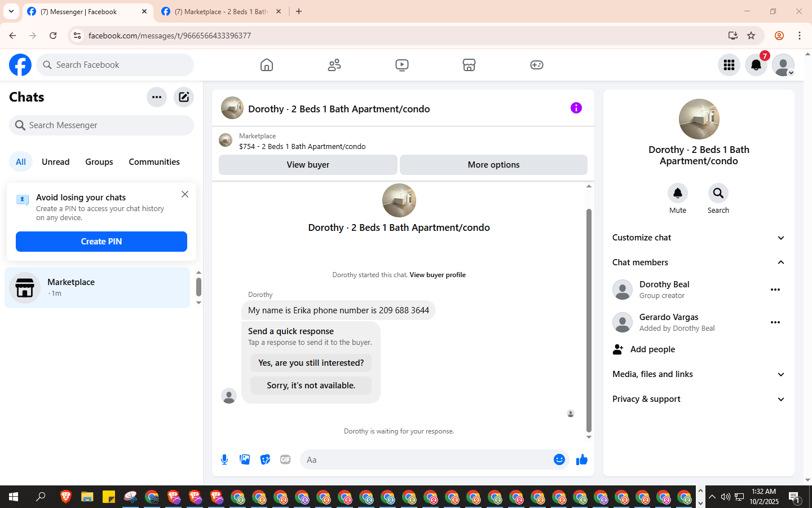
Task: Collapse Chat members section
Action: [699, 262]
